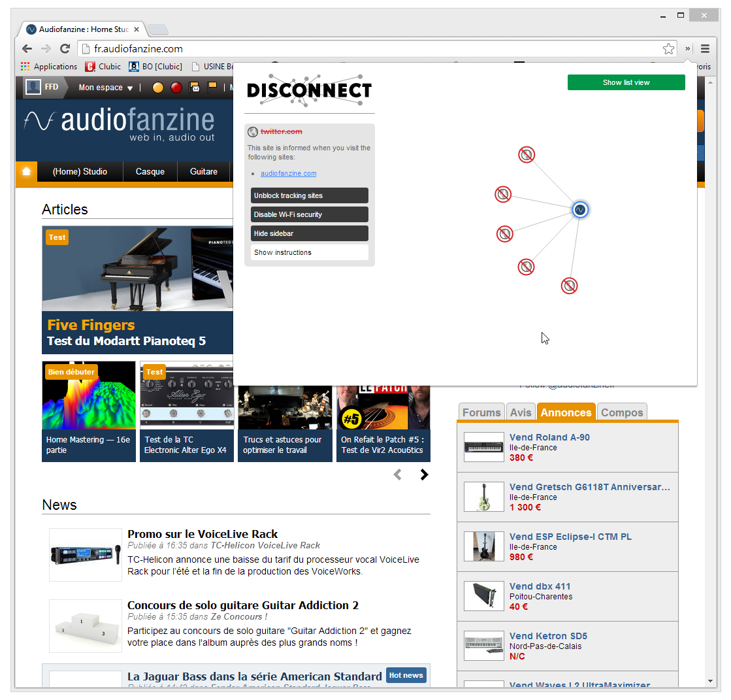Click the Show list view button
This screenshot has height=700, width=731.
(x=626, y=82)
